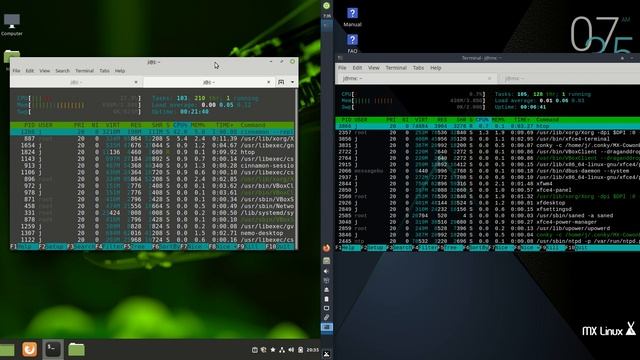Viewport: 640px width, 360px height.
Task: Expand tab list arrow in left Mint terminal
Action: pyautogui.click(x=292, y=82)
